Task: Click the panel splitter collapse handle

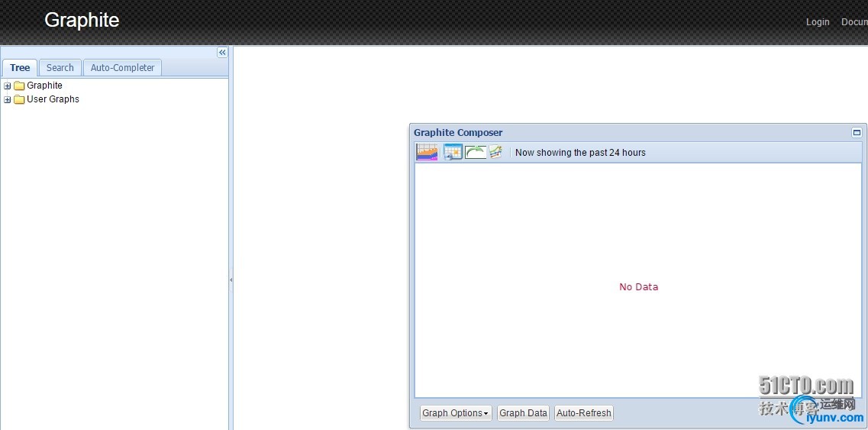Action: [x=231, y=280]
